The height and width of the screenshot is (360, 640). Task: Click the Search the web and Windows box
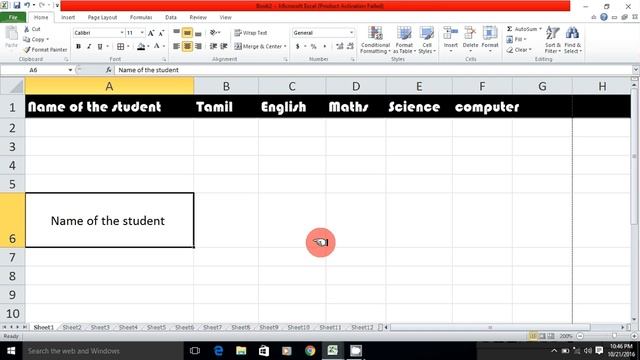(x=102, y=351)
